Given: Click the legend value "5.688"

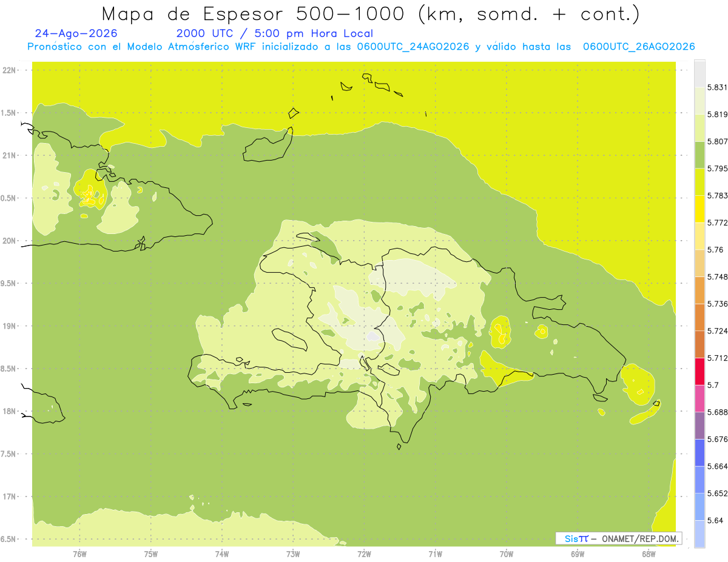Looking at the screenshot, I should tap(717, 412).
